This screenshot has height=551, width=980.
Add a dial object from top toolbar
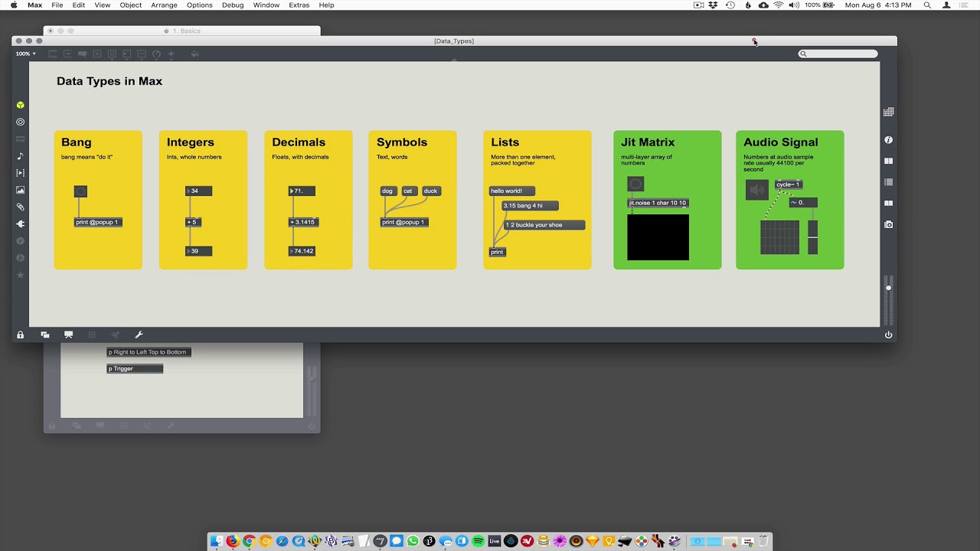click(x=156, y=54)
